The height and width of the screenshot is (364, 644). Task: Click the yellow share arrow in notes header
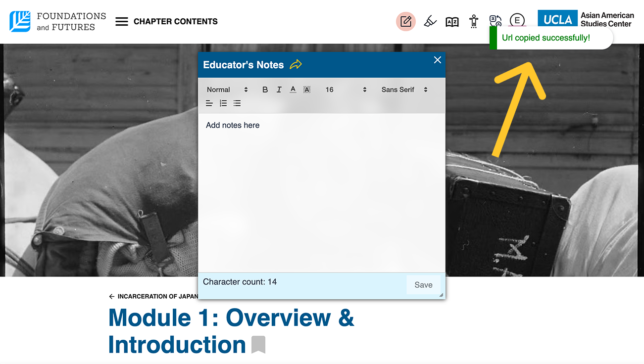point(296,65)
